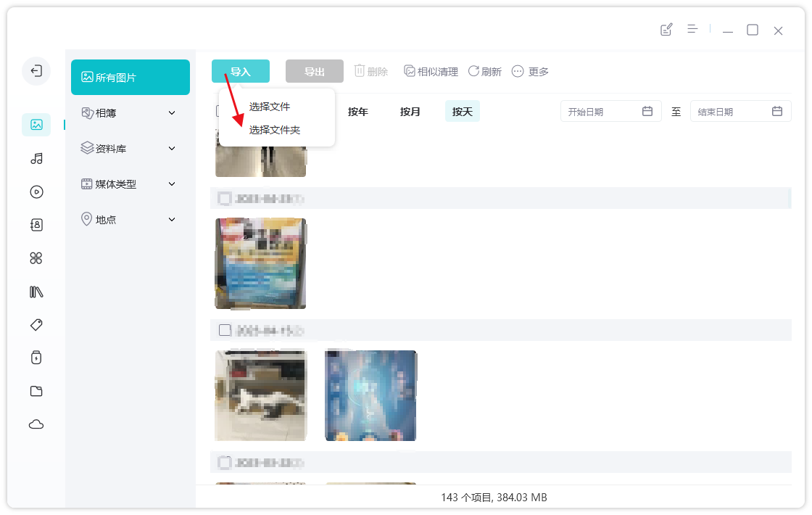Image resolution: width=812 pixels, height=515 pixels.
Task: Open the Books library sidebar icon
Action: (x=36, y=292)
